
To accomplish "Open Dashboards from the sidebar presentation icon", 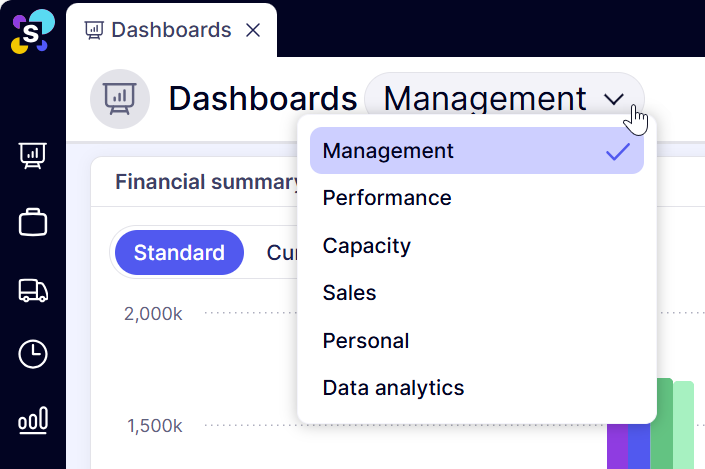I will coord(33,156).
